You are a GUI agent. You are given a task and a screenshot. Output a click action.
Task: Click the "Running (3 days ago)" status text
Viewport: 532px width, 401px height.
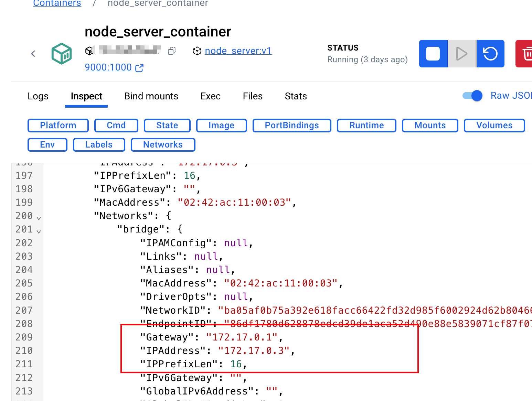(368, 59)
